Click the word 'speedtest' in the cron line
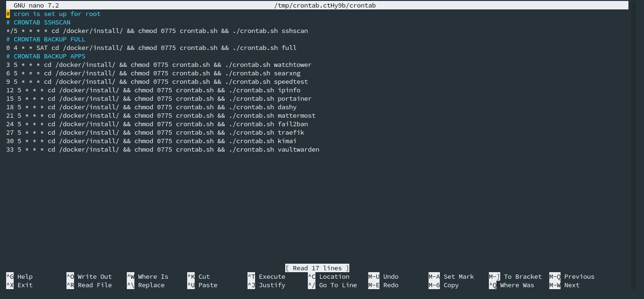 [291, 81]
